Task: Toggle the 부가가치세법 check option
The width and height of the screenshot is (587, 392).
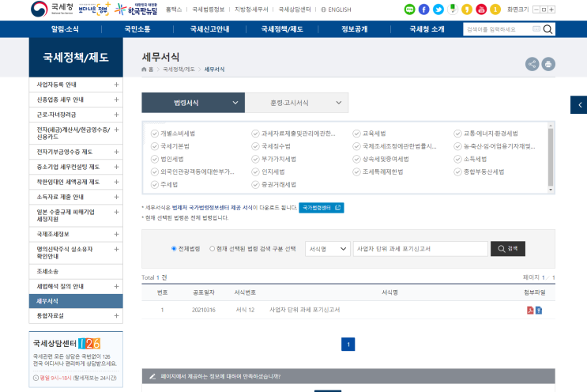Action: click(255, 159)
